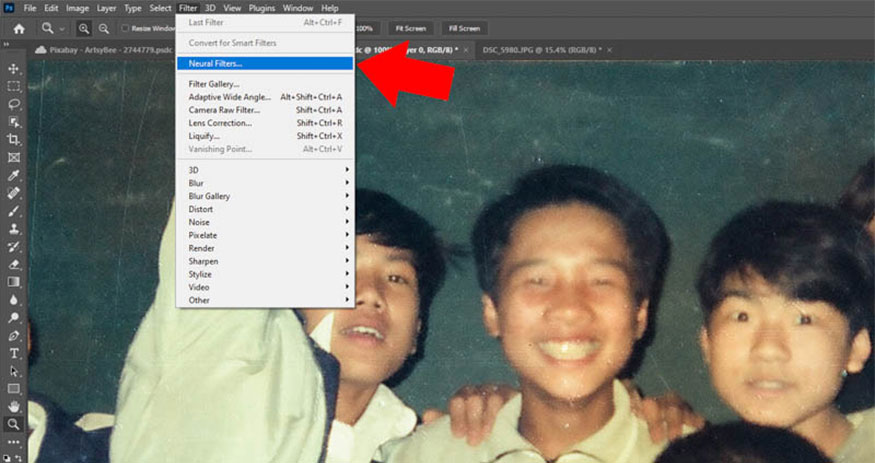Toggle Resize Windows to Fit checkbox
This screenshot has width=875, height=463.
pyautogui.click(x=125, y=28)
